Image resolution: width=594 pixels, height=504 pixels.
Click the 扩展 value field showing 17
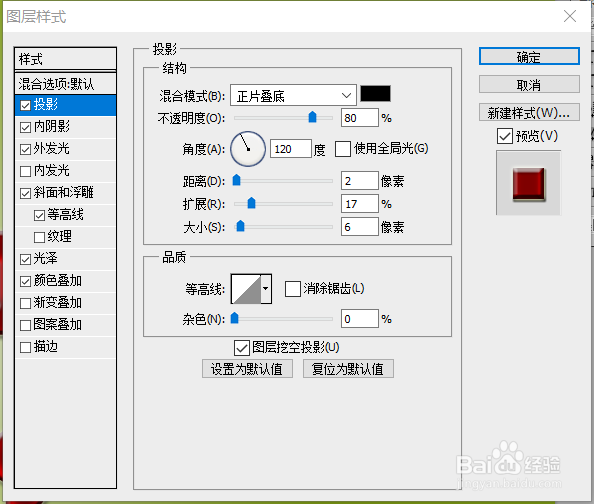click(360, 204)
